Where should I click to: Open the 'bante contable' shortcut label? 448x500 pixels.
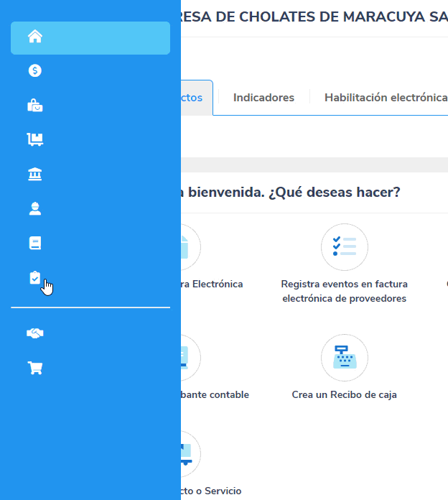pyautogui.click(x=215, y=395)
